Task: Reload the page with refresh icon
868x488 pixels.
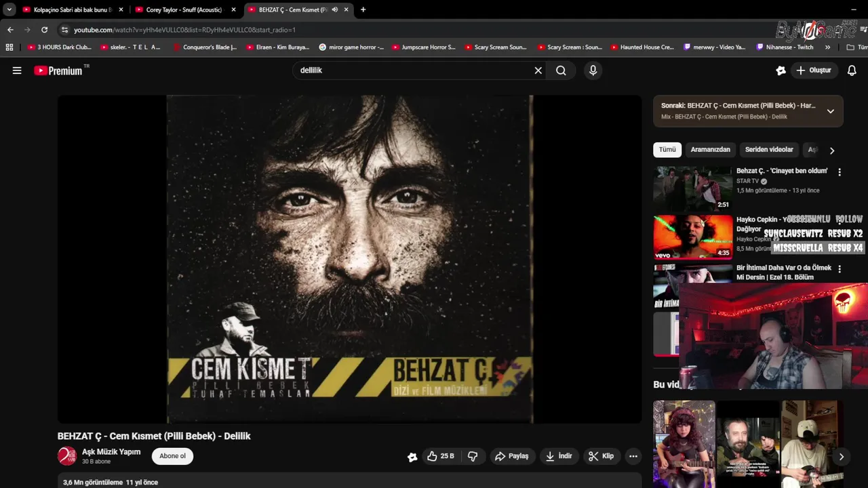Action: (44, 30)
